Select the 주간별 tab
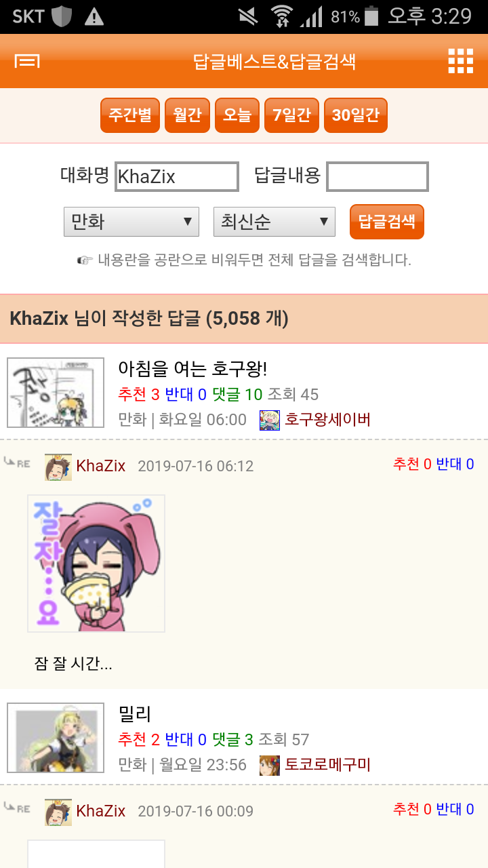Image resolution: width=488 pixels, height=868 pixels. [130, 115]
